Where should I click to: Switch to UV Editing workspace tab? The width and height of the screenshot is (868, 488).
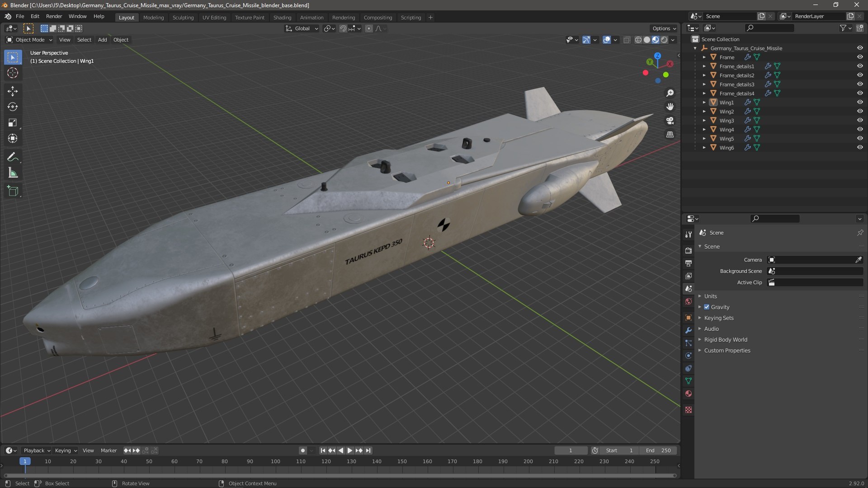click(x=214, y=18)
